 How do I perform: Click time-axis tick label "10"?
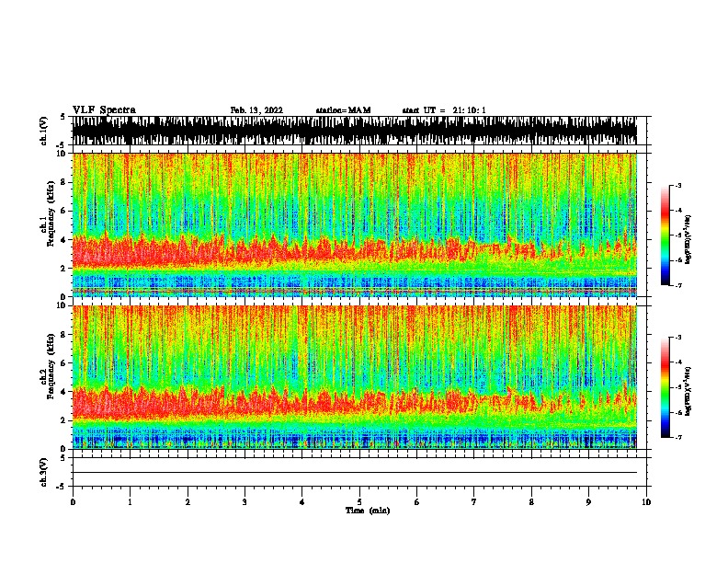pyautogui.click(x=646, y=502)
